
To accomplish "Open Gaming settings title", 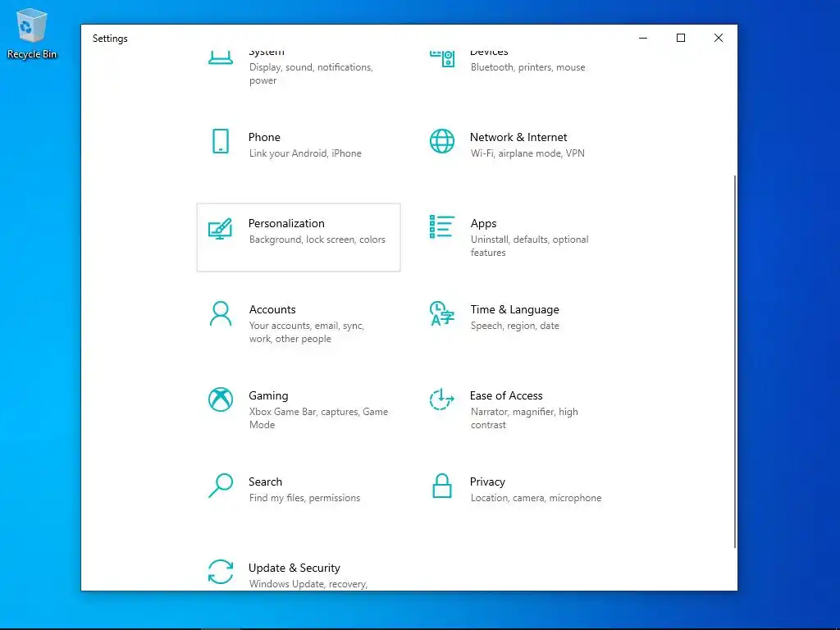I will tap(268, 396).
